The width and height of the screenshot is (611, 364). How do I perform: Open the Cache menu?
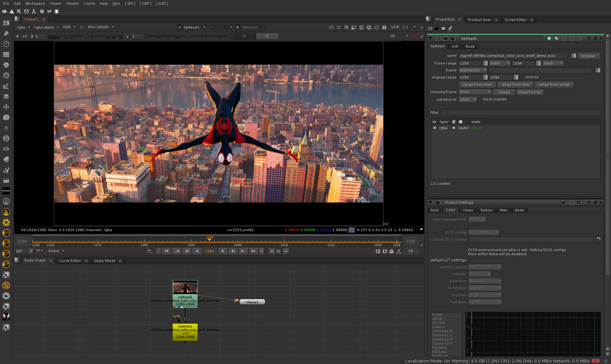click(89, 3)
